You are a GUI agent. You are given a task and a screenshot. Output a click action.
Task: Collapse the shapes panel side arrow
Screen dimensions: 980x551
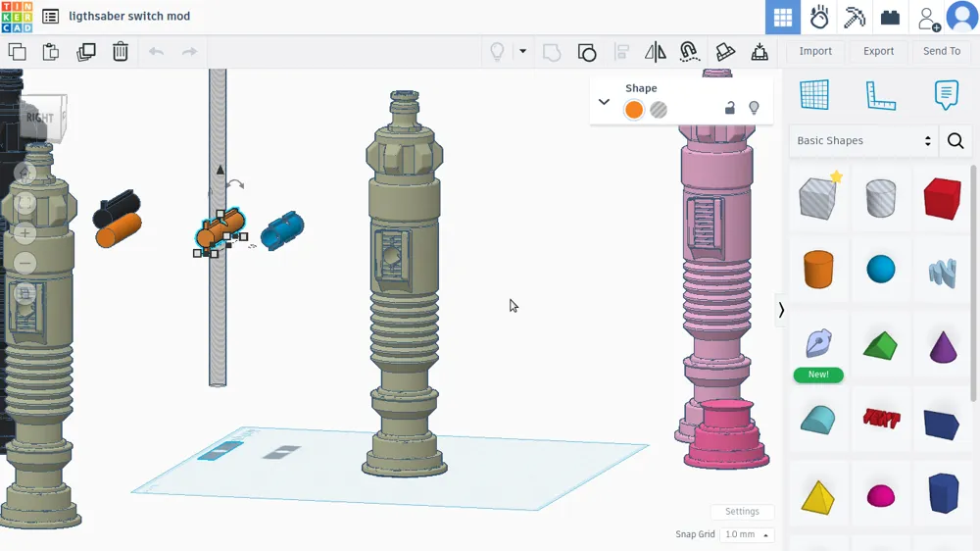point(781,310)
